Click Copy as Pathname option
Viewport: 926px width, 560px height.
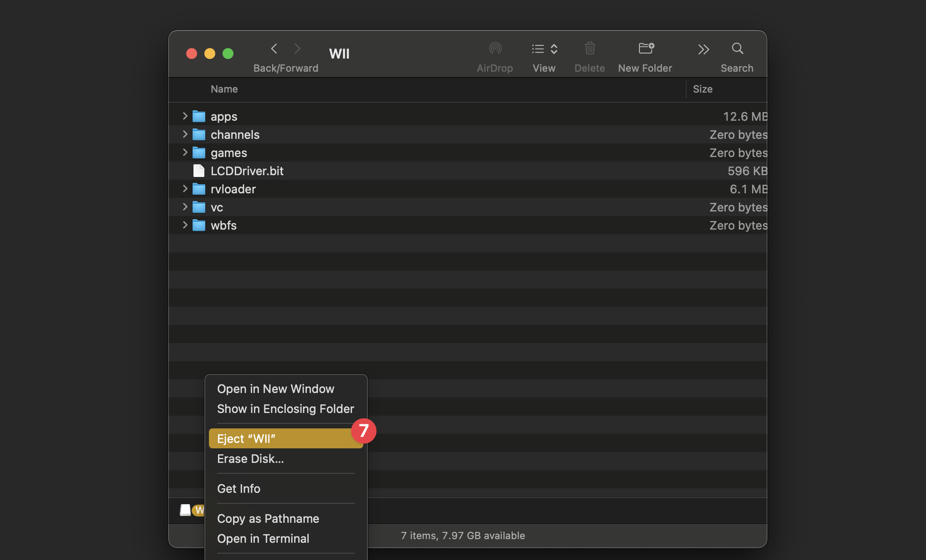268,519
